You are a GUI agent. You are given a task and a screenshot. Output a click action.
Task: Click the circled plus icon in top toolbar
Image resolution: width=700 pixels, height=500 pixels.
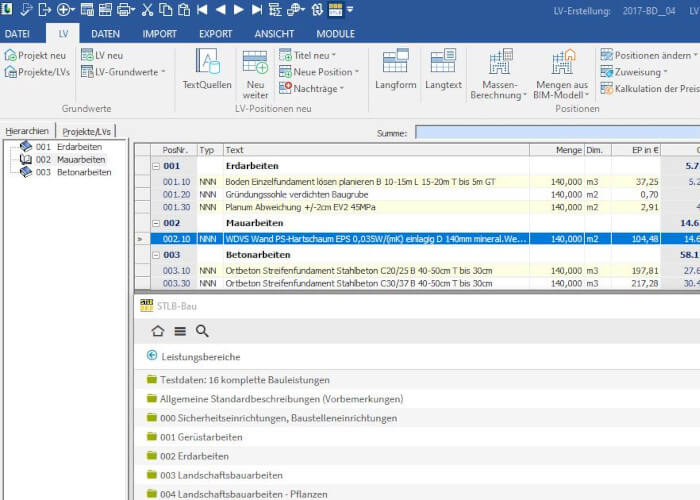coord(65,9)
